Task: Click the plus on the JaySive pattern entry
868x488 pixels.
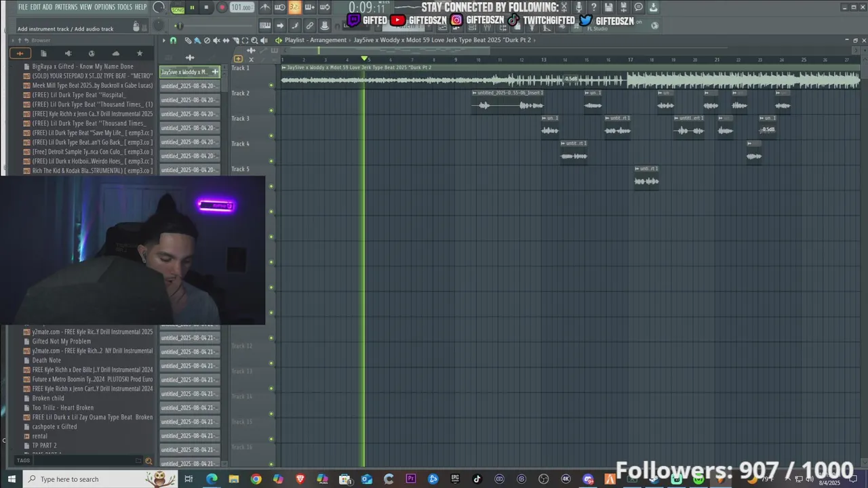Action: point(215,72)
